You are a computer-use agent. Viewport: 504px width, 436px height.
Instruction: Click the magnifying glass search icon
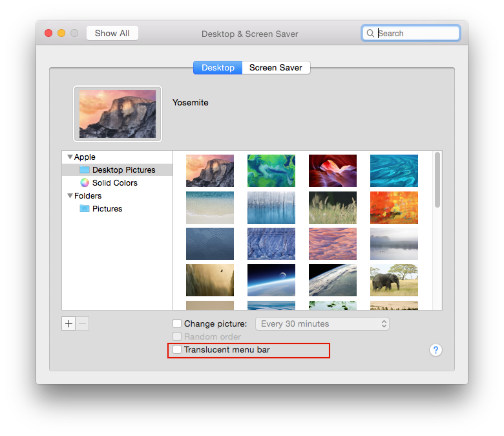click(370, 33)
